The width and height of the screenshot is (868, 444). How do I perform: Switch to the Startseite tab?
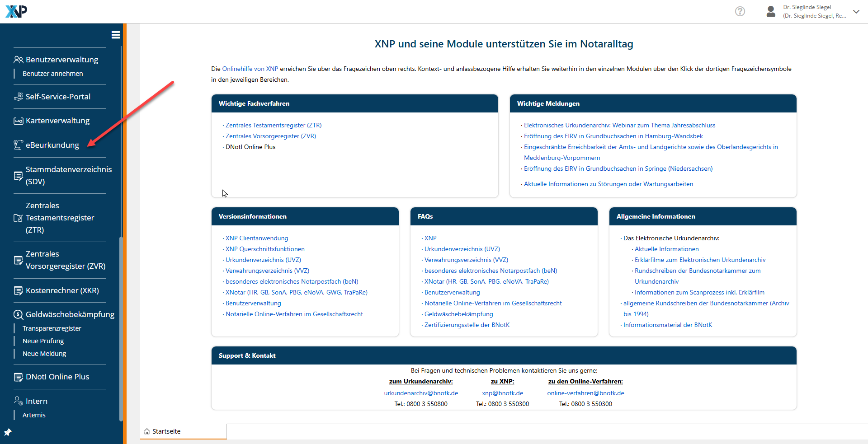click(166, 431)
